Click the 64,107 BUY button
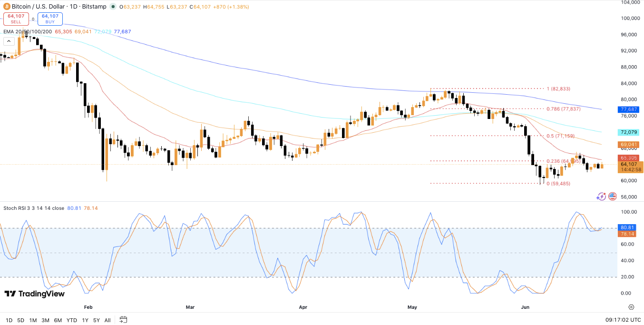644x325 pixels. [x=50, y=19]
